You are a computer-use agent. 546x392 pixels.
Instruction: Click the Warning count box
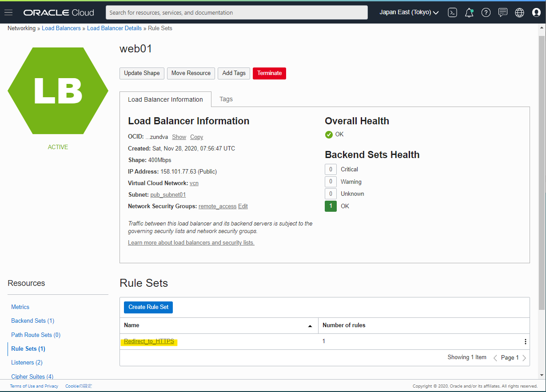coord(331,182)
